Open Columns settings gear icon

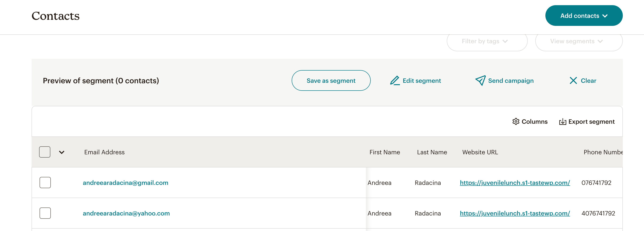[x=516, y=122]
